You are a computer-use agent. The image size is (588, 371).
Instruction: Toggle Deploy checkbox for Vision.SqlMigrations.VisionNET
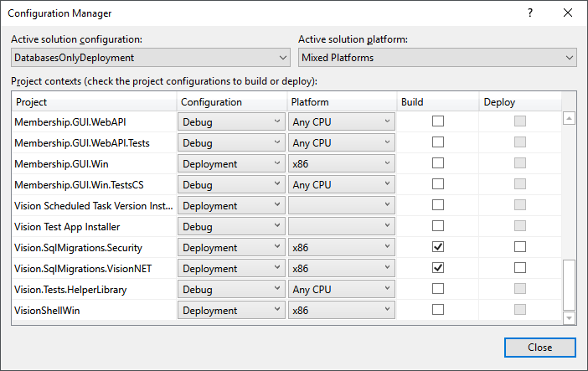(520, 268)
